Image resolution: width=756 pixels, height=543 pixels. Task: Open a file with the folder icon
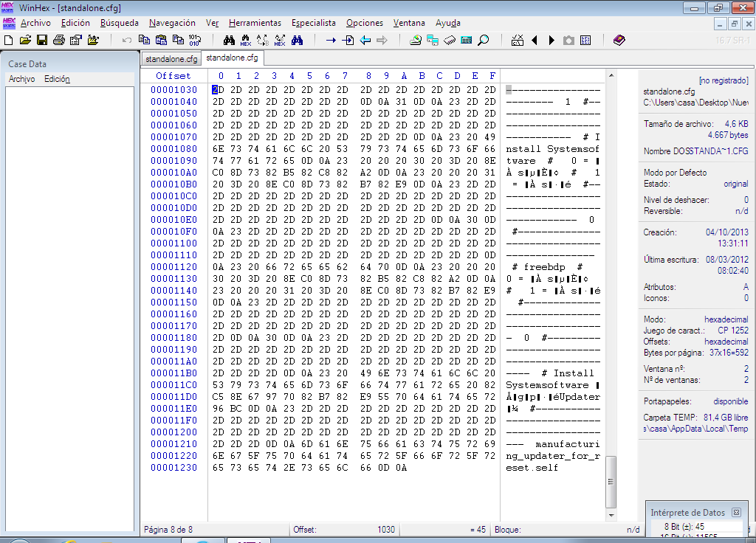coord(25,40)
